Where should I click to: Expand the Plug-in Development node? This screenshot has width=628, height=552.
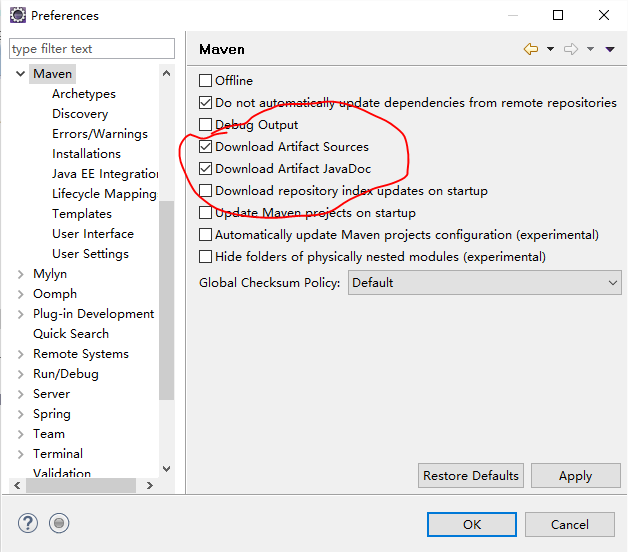[x=20, y=314]
